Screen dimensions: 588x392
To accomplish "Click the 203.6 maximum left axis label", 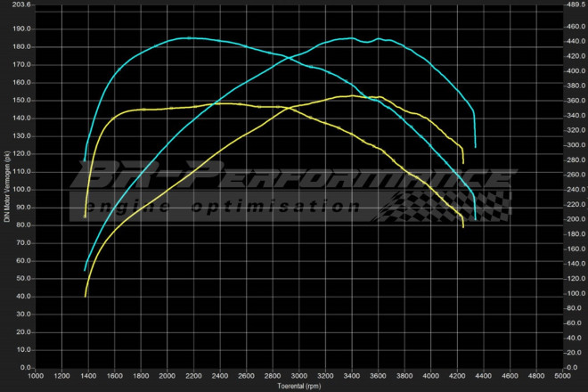I will (21, 5).
